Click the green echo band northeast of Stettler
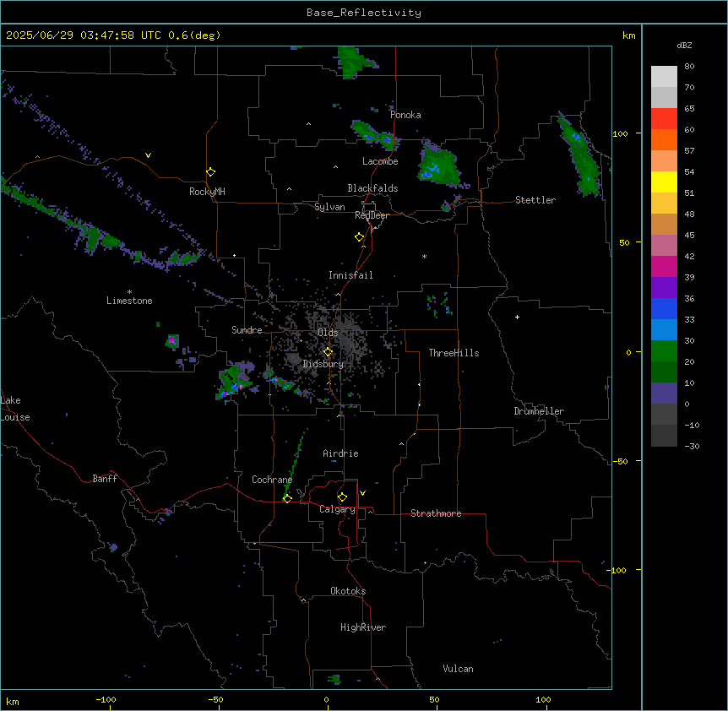 579,155
